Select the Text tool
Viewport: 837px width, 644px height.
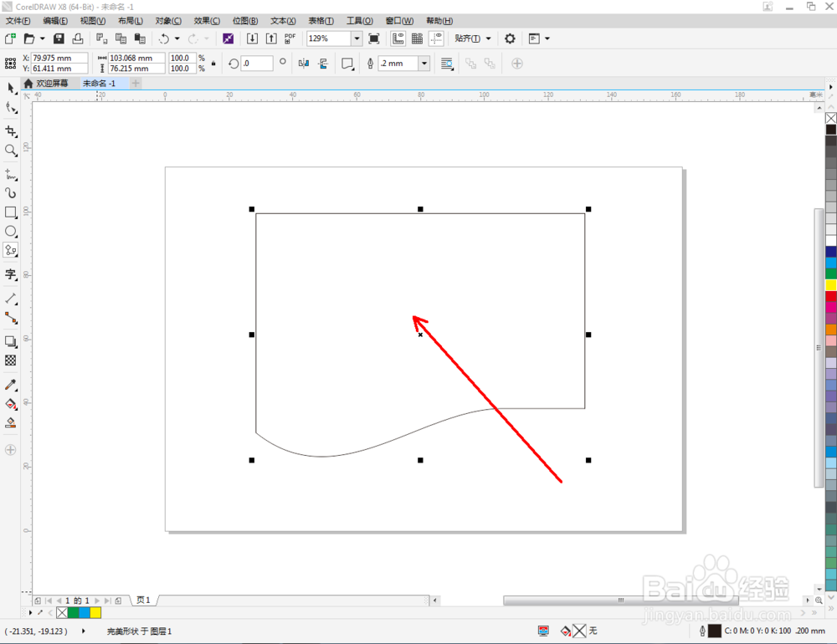(x=11, y=274)
